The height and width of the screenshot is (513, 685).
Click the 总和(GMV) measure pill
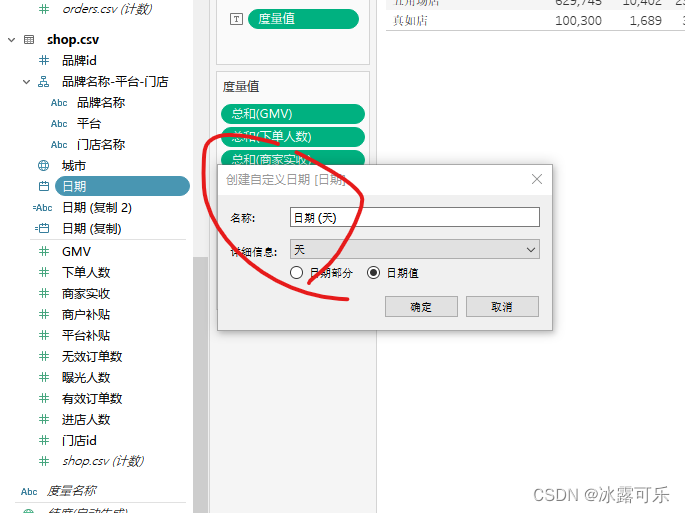pos(293,114)
